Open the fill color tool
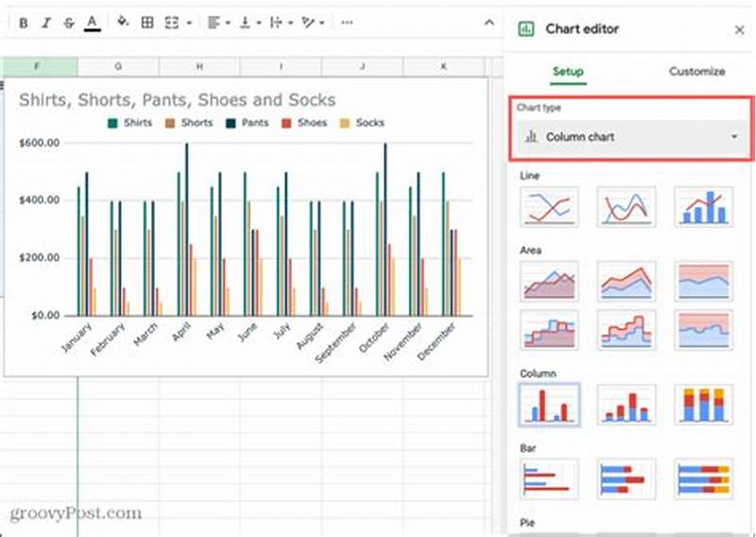Screen dimensions: 756x537 [x=123, y=22]
